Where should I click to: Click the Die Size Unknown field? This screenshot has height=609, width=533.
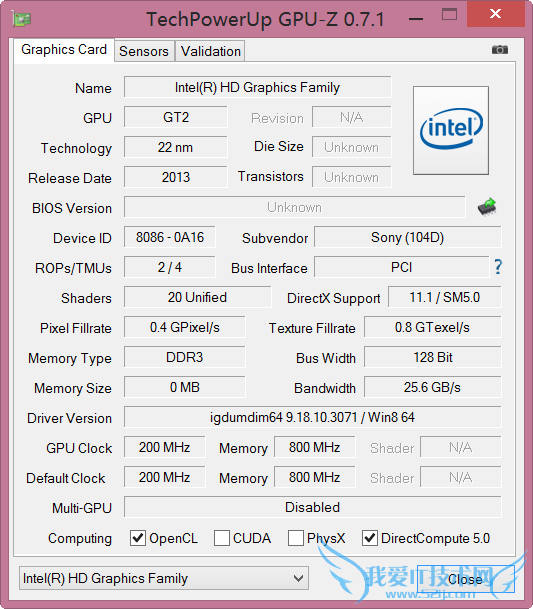pos(352,147)
